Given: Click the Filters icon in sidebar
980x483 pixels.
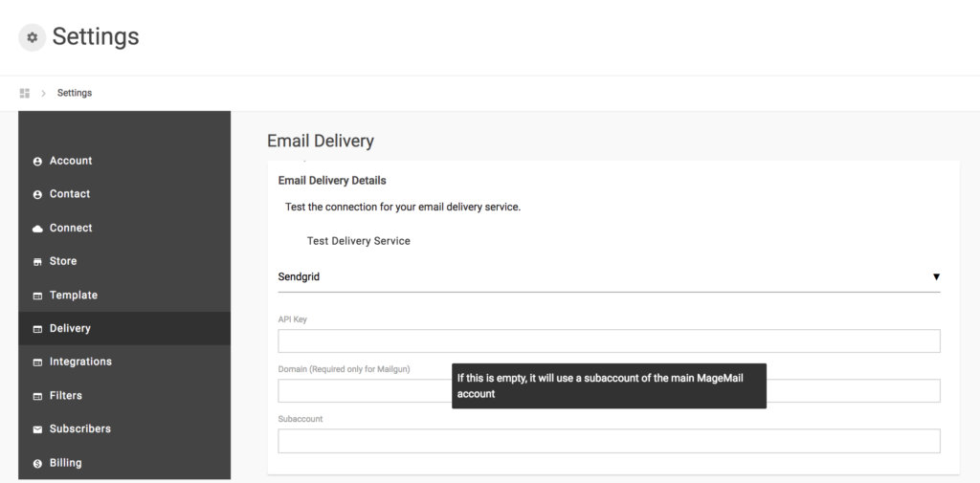Looking at the screenshot, I should pos(37,396).
